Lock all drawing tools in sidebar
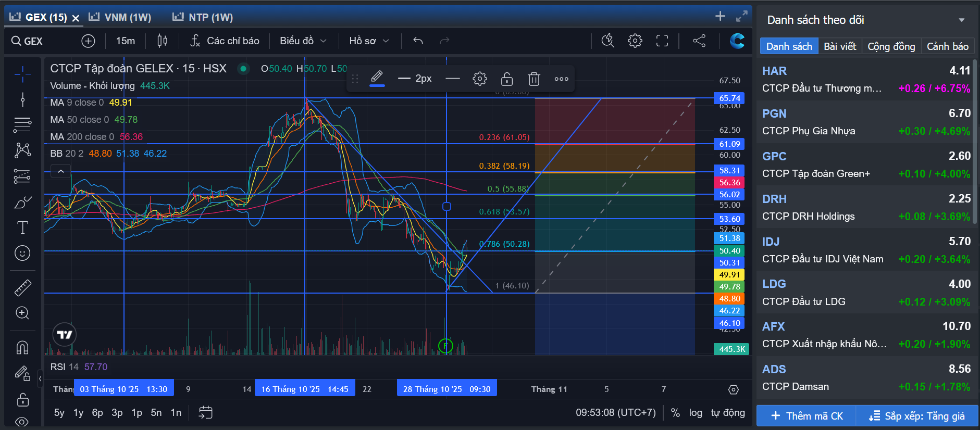The width and height of the screenshot is (980, 430). coord(22,400)
